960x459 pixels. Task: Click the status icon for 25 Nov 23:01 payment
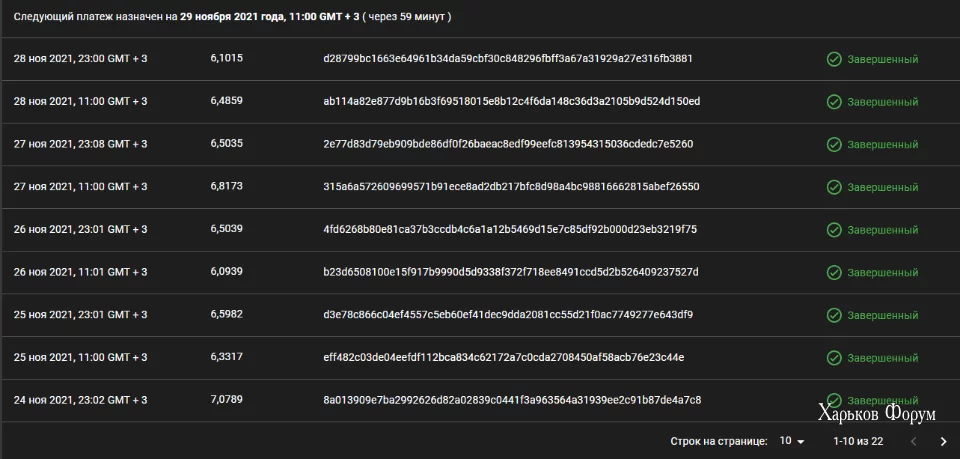833,315
